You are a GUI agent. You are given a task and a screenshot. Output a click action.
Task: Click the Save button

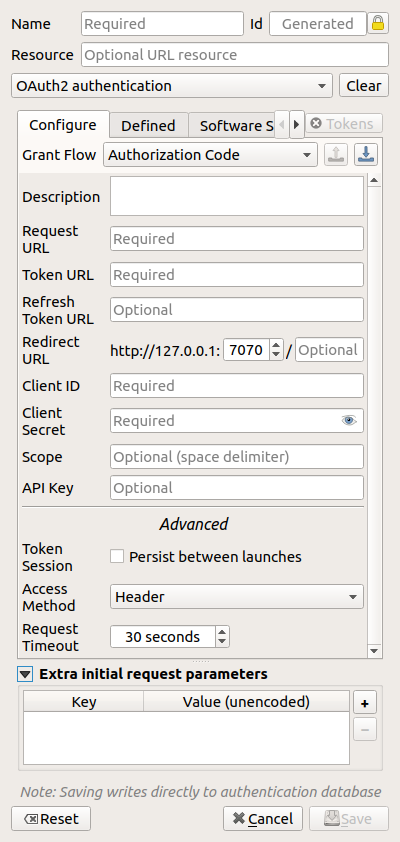pos(348,818)
